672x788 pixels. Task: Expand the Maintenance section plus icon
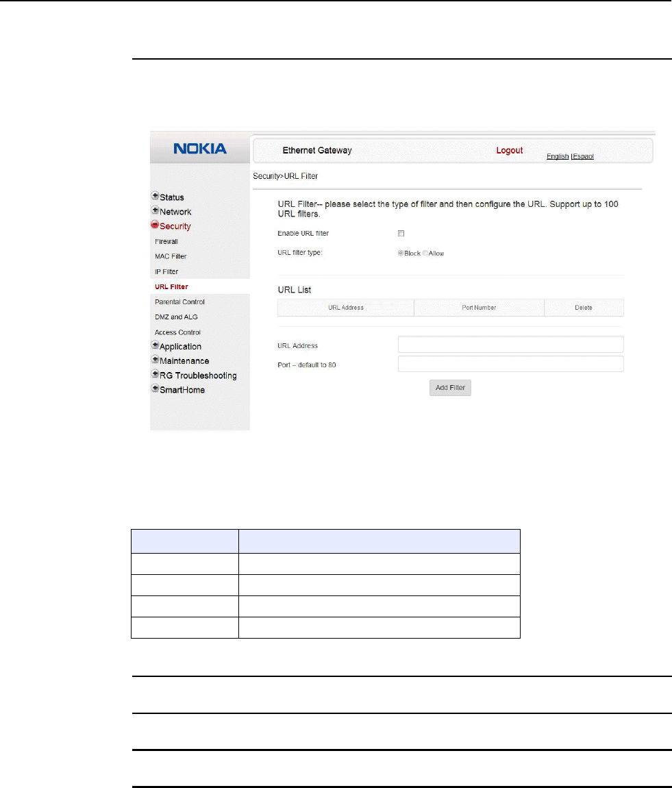(x=155, y=359)
